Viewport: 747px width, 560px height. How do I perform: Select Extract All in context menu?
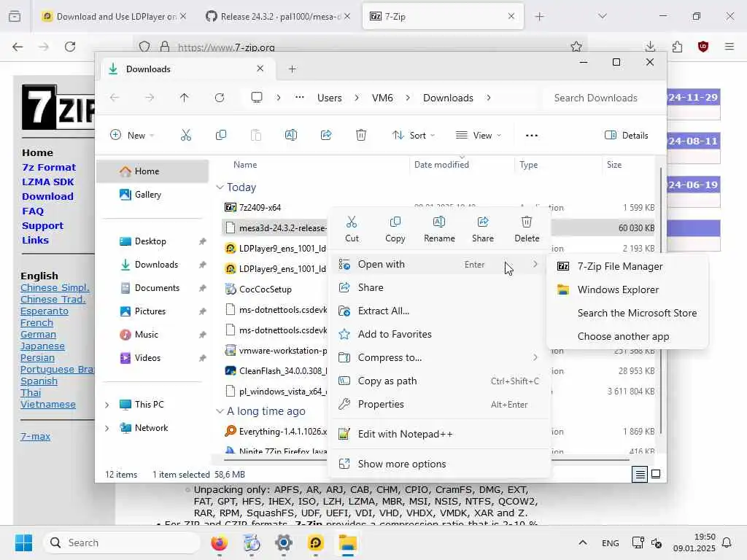coord(438,311)
